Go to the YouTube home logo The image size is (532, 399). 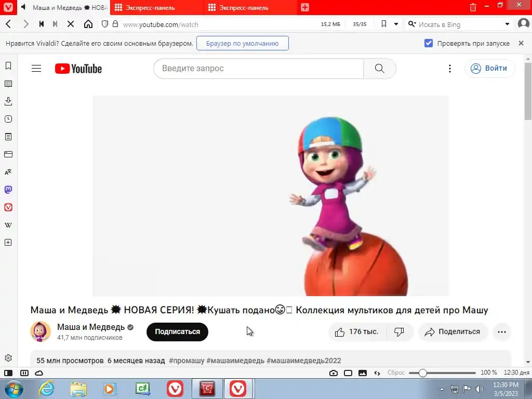coord(78,69)
